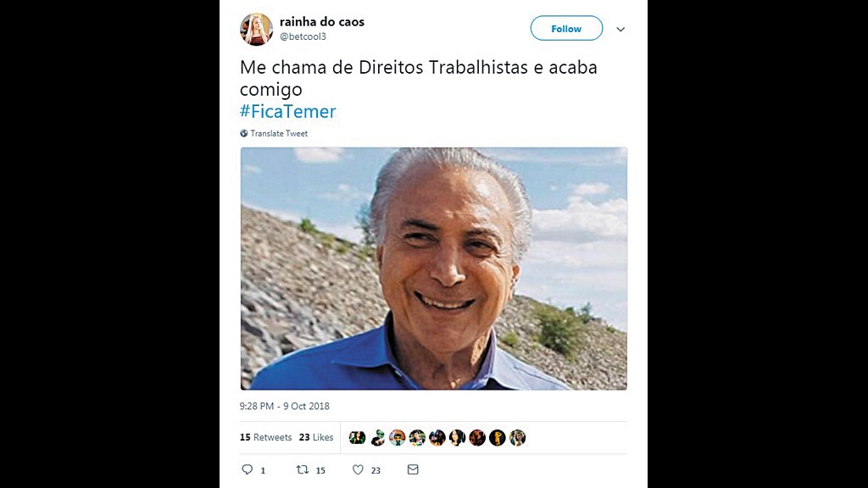Toggle the heart like icon
The image size is (868, 488).
(x=359, y=469)
